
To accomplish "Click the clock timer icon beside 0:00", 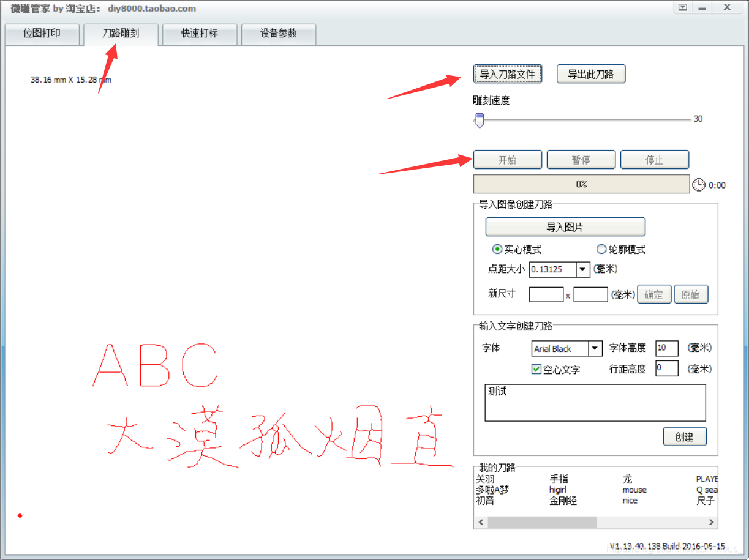I will coord(699,184).
